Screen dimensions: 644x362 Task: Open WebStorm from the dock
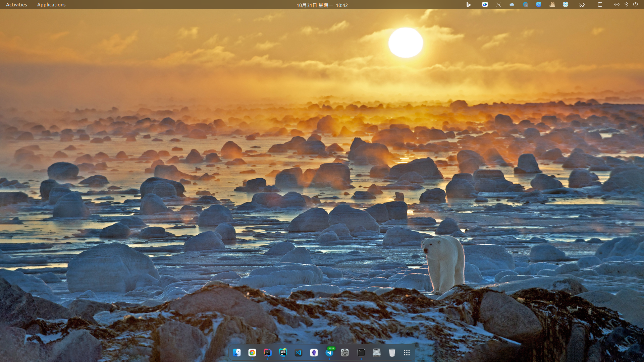click(x=283, y=353)
